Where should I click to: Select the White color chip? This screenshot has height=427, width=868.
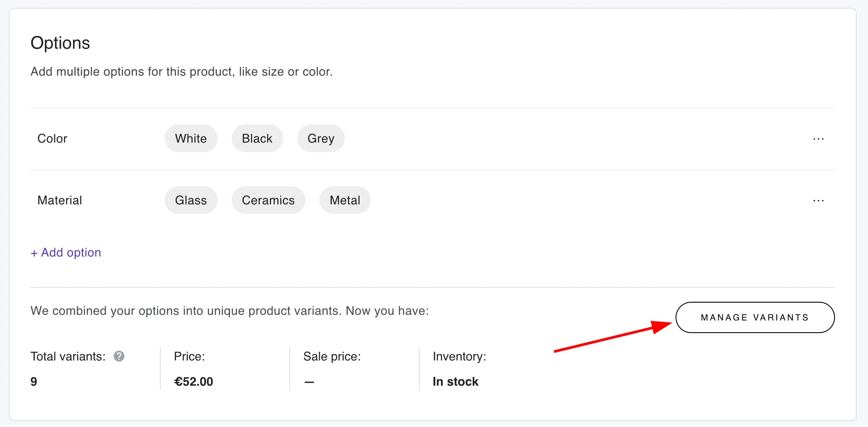191,139
